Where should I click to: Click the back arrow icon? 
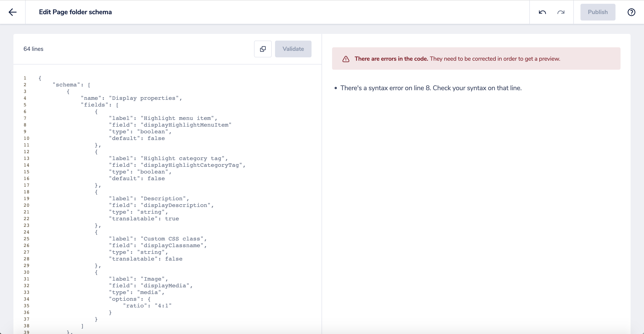[13, 12]
